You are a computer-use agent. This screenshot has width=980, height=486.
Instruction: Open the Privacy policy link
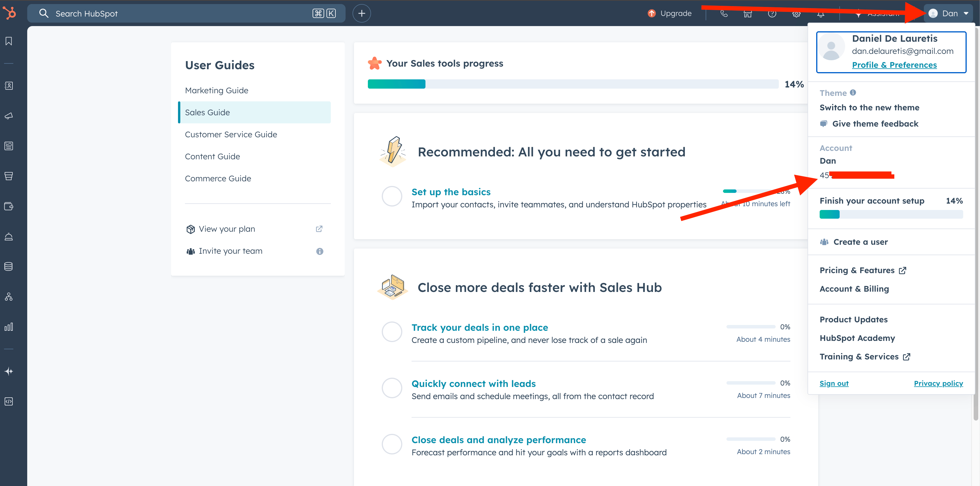coord(938,383)
